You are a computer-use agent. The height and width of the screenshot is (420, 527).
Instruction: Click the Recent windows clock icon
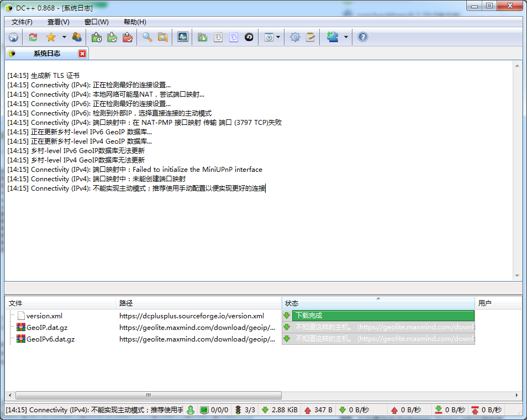269,38
